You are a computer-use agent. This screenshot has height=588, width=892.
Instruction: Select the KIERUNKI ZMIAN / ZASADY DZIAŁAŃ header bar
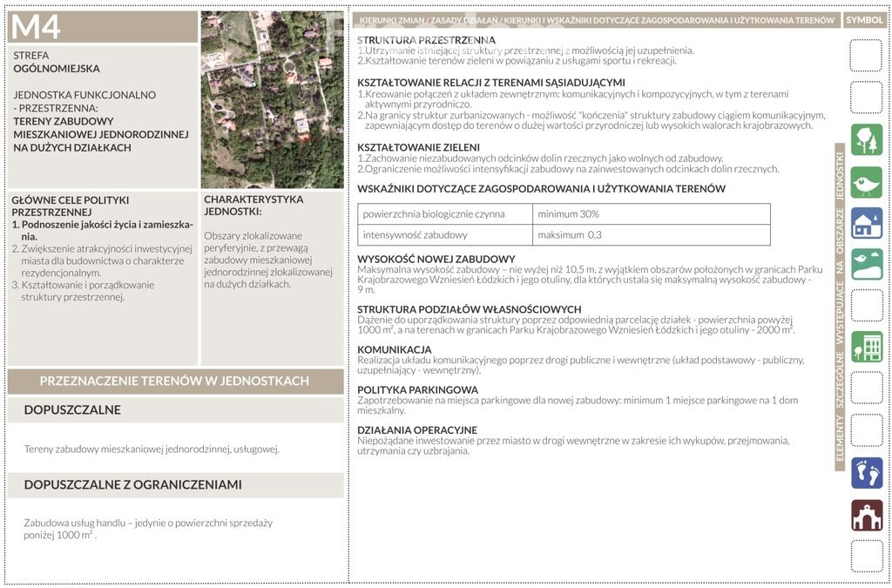[596, 20]
